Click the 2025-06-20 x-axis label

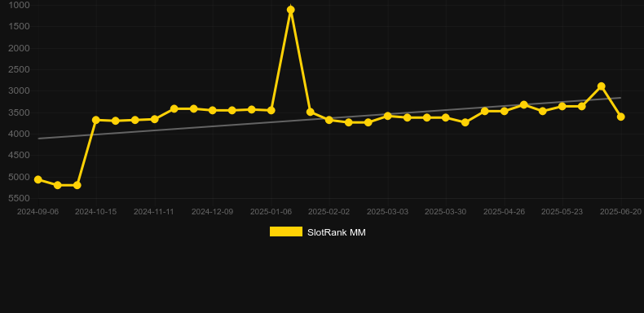coord(620,212)
